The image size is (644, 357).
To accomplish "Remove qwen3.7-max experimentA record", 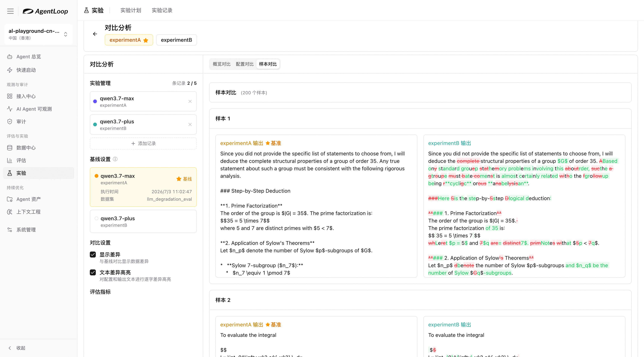I will tap(190, 102).
